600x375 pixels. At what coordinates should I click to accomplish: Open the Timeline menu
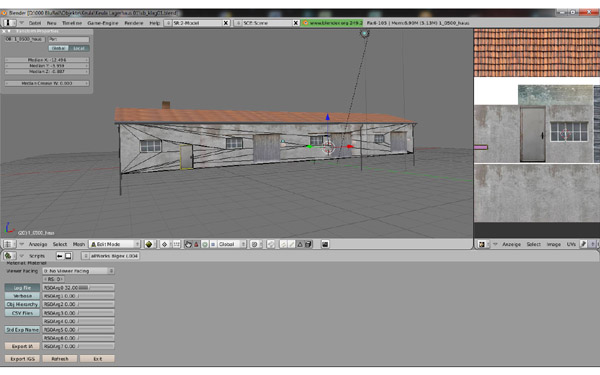pos(72,23)
